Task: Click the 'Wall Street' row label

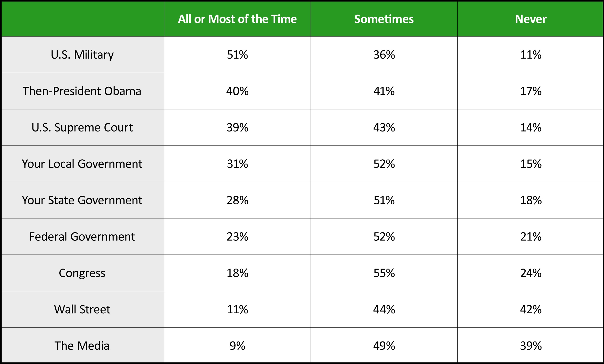Action: click(x=82, y=309)
